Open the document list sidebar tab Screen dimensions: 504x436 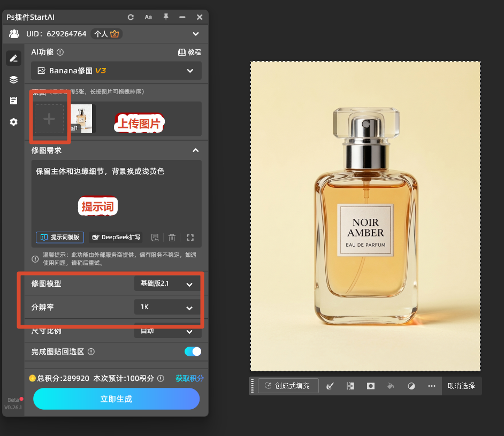pos(13,101)
